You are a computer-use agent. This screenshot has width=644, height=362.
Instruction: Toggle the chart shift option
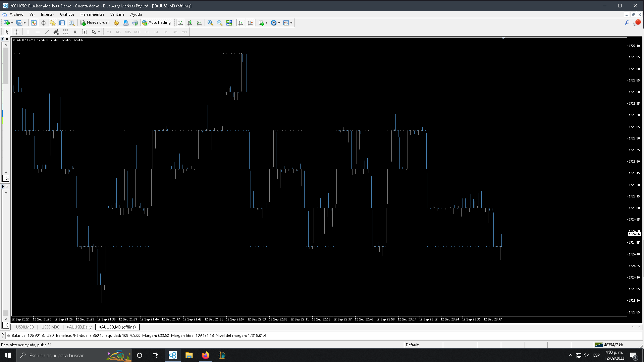click(x=250, y=23)
